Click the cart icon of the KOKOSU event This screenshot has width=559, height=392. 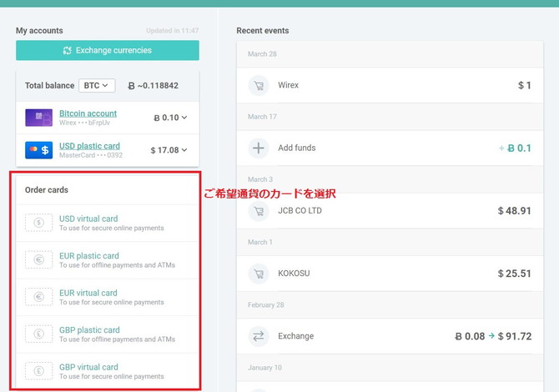[x=259, y=274]
